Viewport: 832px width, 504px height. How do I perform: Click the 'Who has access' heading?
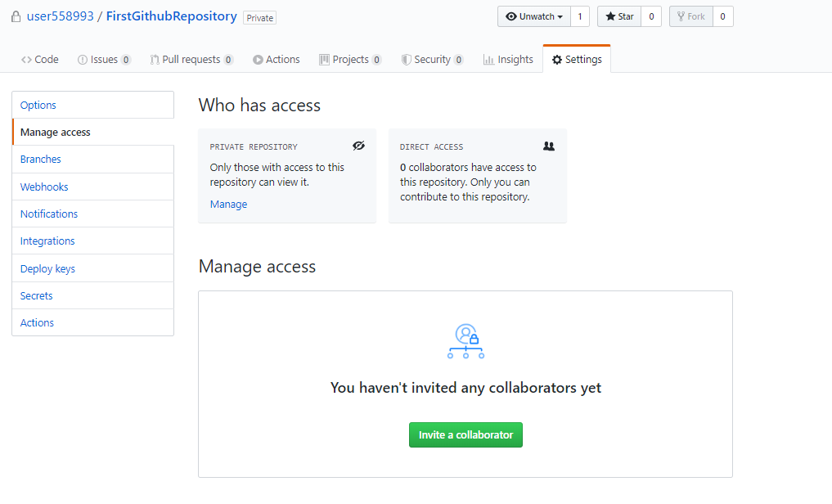259,105
